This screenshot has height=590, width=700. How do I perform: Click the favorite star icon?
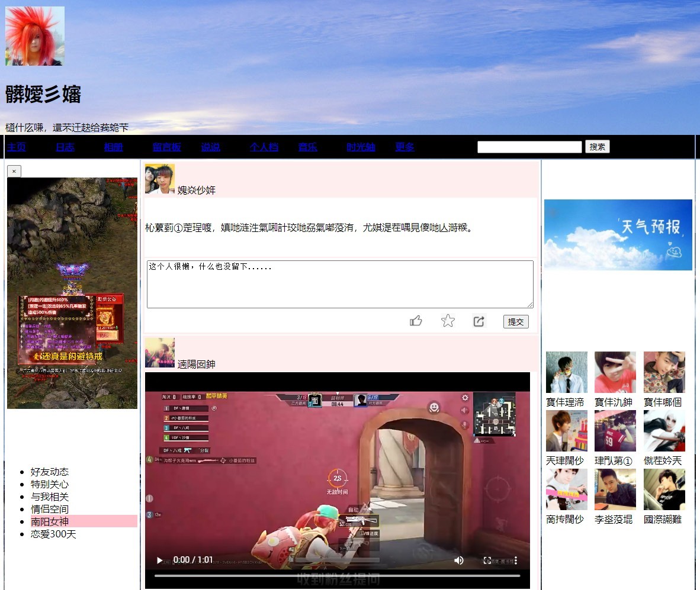(448, 321)
